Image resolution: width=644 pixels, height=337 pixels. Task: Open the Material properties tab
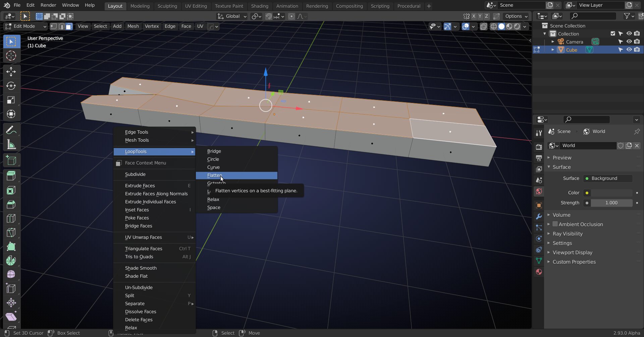tap(539, 272)
